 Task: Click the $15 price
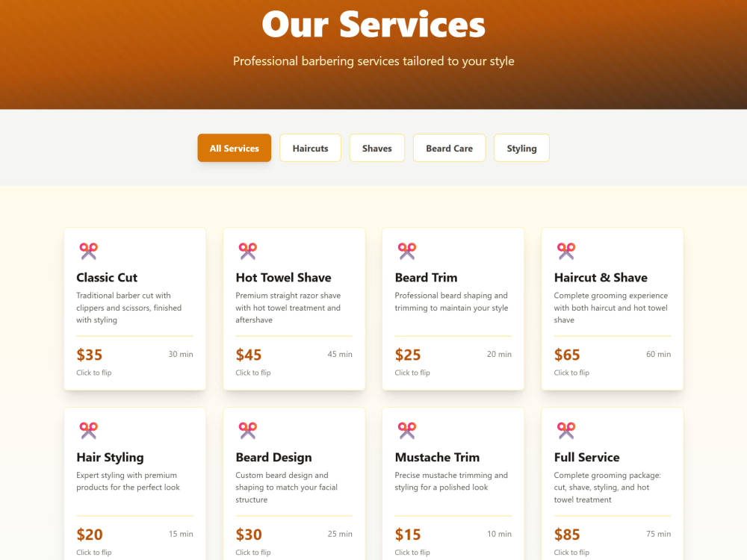tap(408, 535)
